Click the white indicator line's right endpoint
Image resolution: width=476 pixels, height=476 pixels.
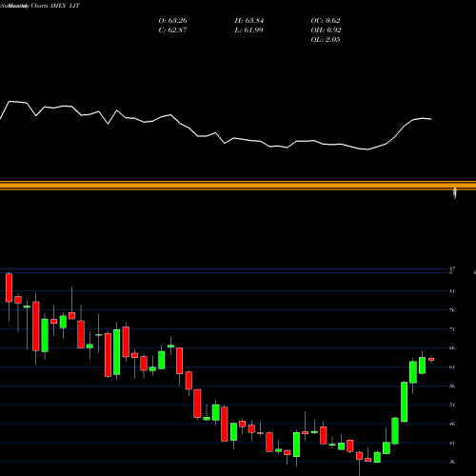tap(431, 119)
